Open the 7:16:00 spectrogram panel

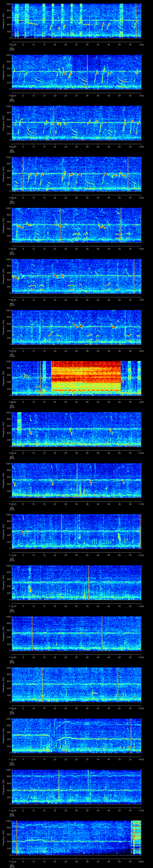coord(76,786)
